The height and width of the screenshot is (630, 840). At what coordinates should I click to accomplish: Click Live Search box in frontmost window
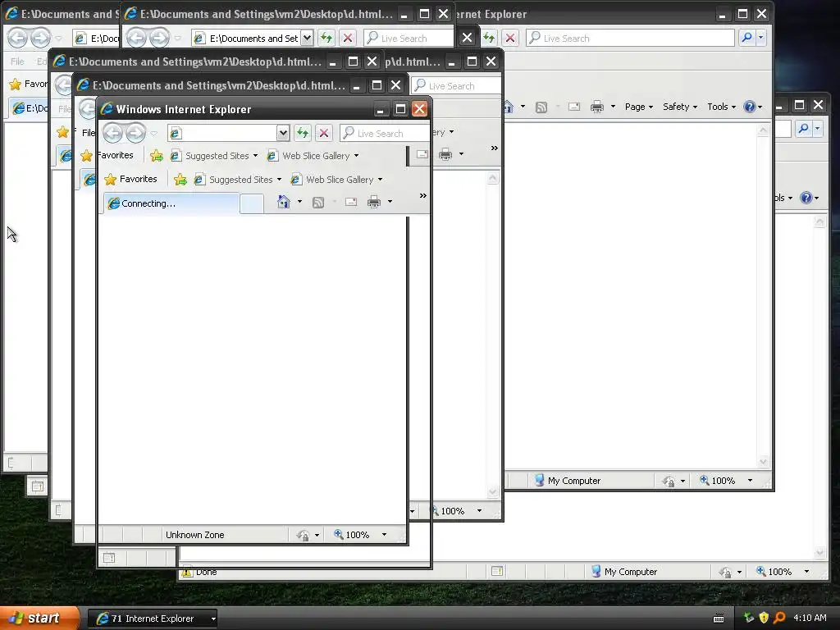pos(386,133)
